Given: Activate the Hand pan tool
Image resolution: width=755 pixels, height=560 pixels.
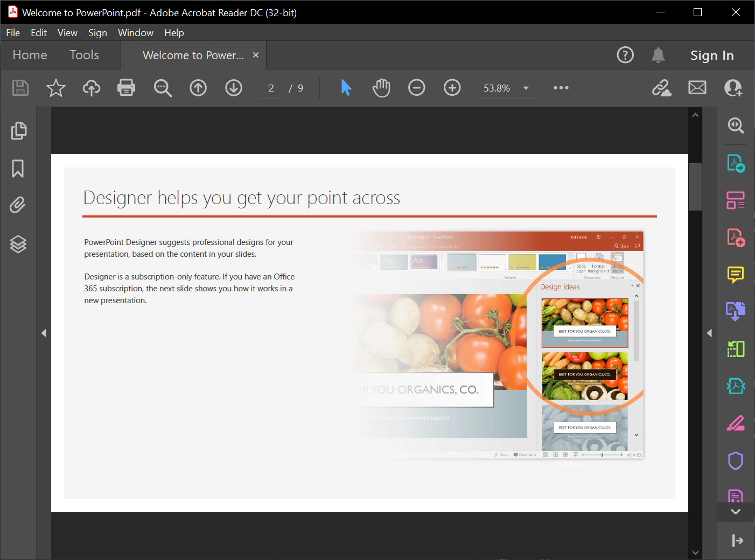Looking at the screenshot, I should pyautogui.click(x=381, y=88).
